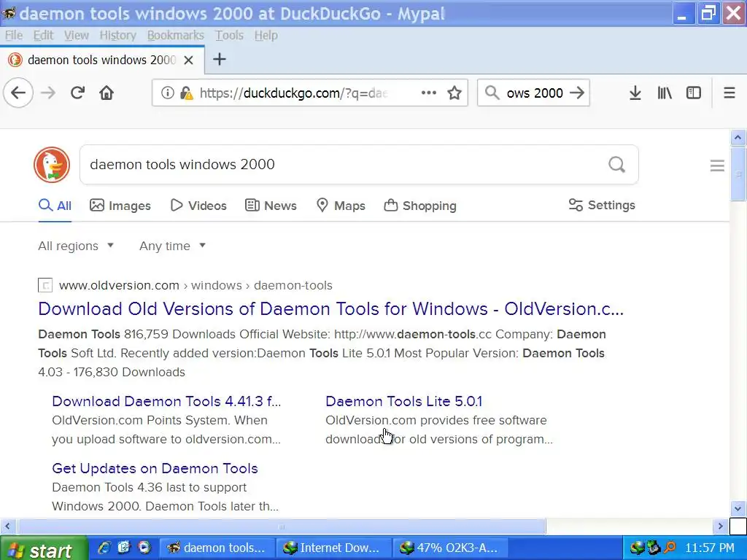Show site information icon in address bar
747x560 pixels.
click(167, 93)
